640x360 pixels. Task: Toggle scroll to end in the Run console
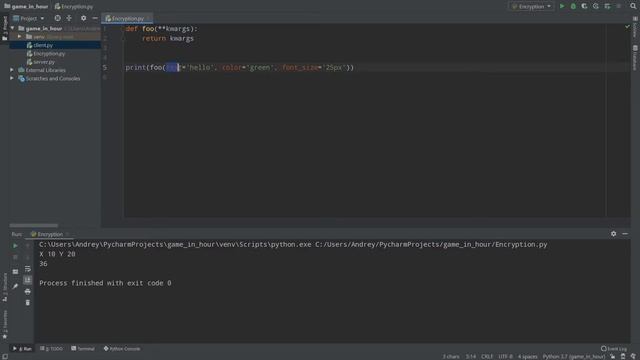click(27, 280)
